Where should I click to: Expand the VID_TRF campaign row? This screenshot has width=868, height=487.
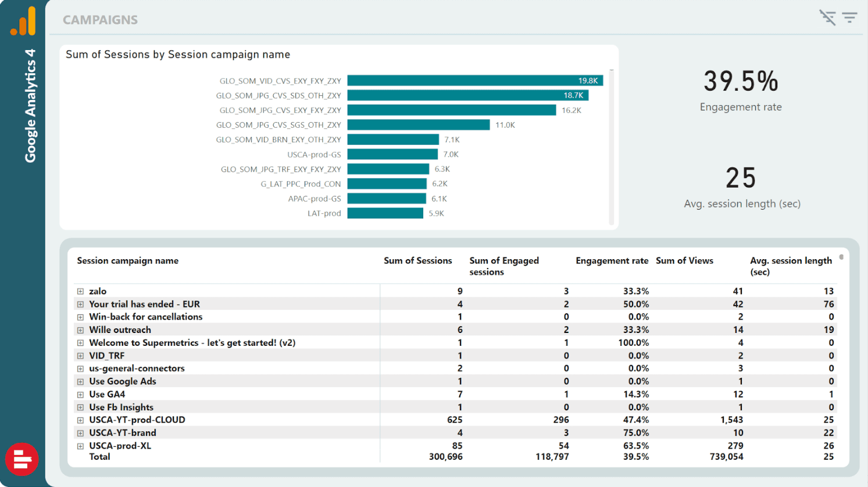(80, 356)
